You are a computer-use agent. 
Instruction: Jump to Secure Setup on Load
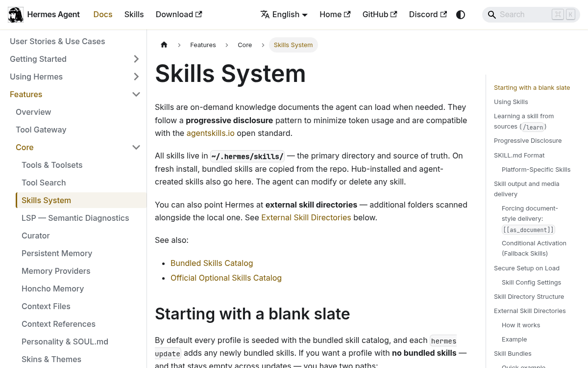pyautogui.click(x=526, y=268)
